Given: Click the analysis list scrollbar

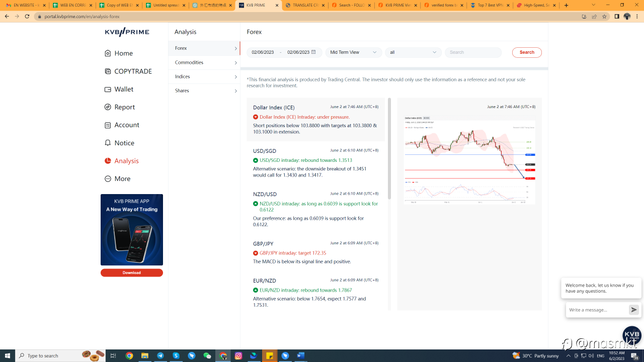Looking at the screenshot, I should click(x=389, y=148).
